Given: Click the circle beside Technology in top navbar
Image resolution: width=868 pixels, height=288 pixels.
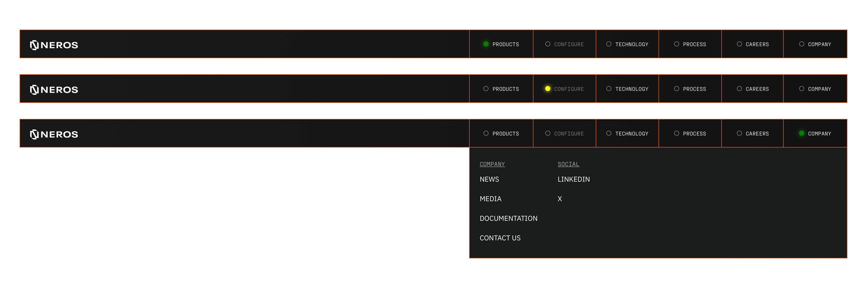Looking at the screenshot, I should (609, 44).
